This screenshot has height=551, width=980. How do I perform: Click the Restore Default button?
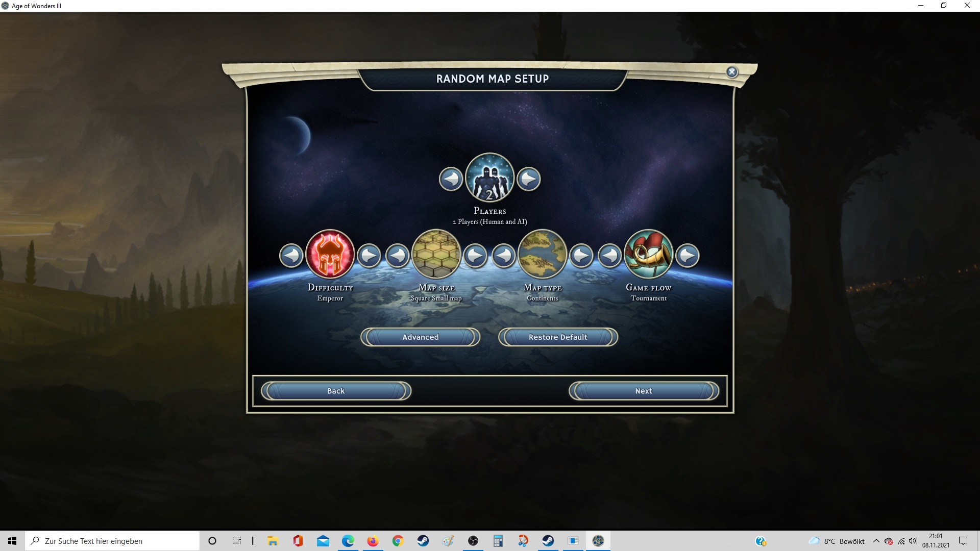(558, 337)
